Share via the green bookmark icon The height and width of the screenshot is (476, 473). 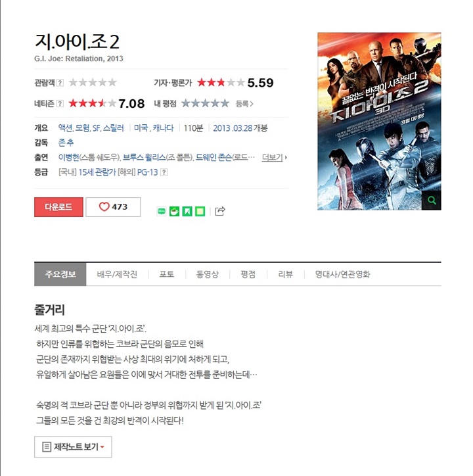click(x=187, y=211)
